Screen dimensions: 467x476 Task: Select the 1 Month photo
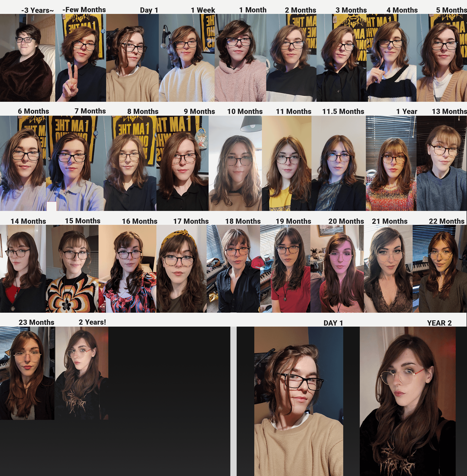pos(240,58)
